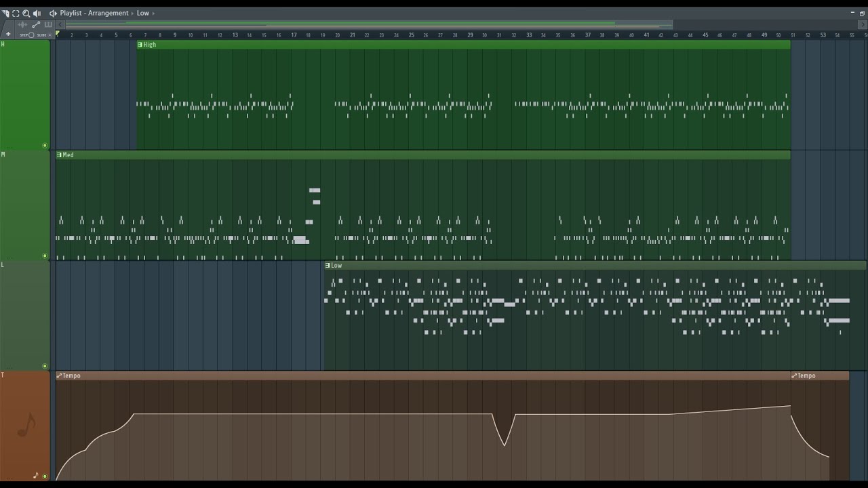Maximize the Playlist window

pyautogui.click(x=862, y=13)
